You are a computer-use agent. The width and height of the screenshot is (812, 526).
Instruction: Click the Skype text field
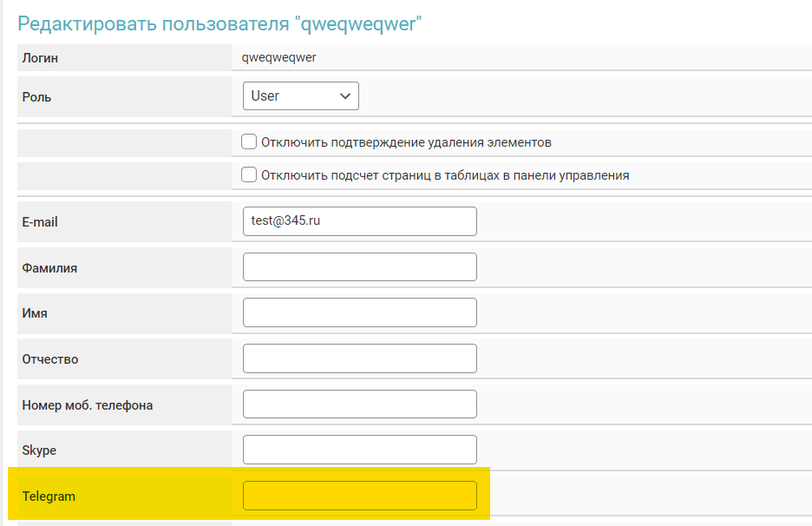pyautogui.click(x=359, y=450)
